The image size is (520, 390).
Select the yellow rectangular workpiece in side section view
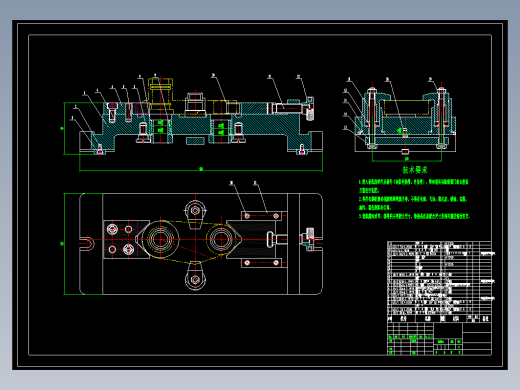pyautogui.click(x=406, y=107)
